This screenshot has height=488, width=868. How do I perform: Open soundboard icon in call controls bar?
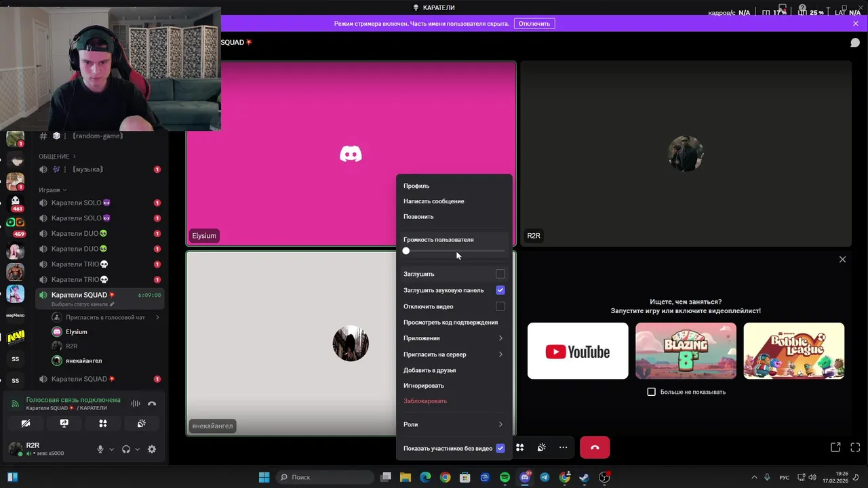(x=541, y=447)
